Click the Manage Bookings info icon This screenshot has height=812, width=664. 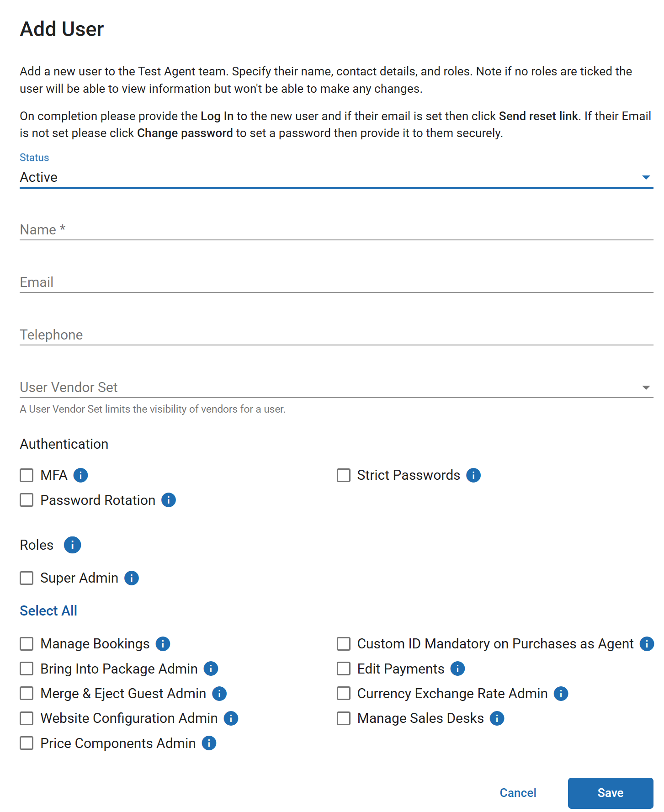click(163, 644)
